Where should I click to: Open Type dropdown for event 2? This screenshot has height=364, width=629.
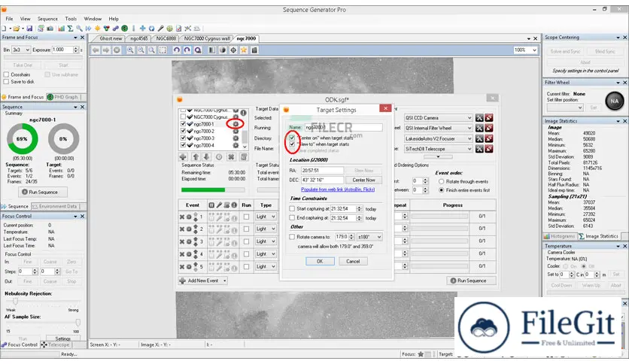266,229
